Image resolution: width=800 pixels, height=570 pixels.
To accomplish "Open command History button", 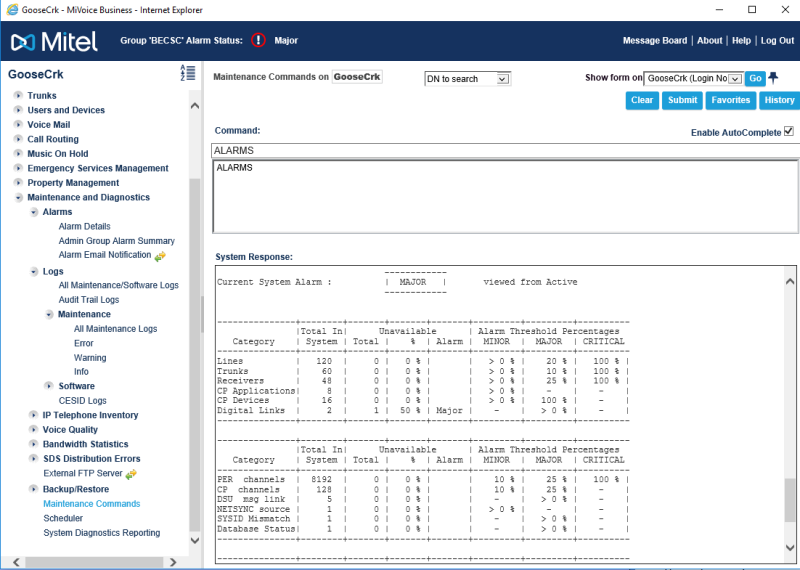I will tap(779, 100).
